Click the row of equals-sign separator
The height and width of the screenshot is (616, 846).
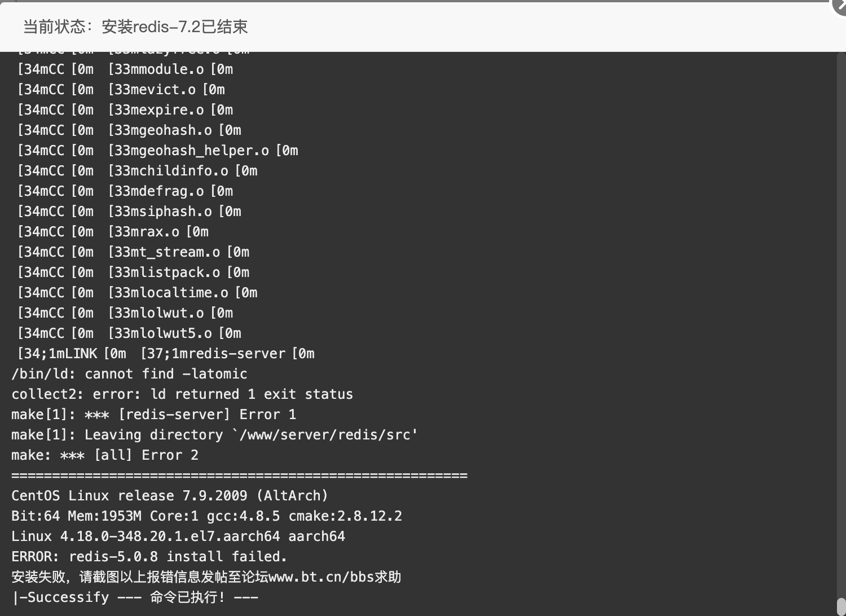(x=239, y=476)
